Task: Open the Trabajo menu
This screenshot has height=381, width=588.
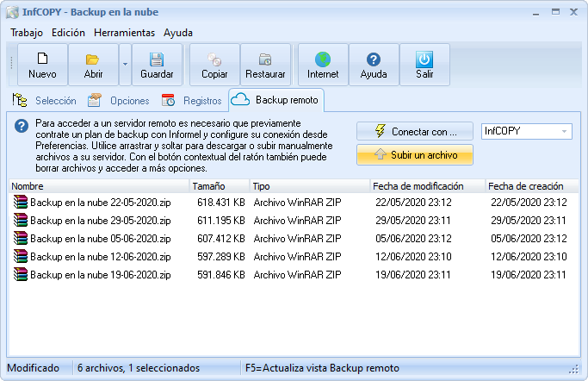Action: pyautogui.click(x=27, y=33)
